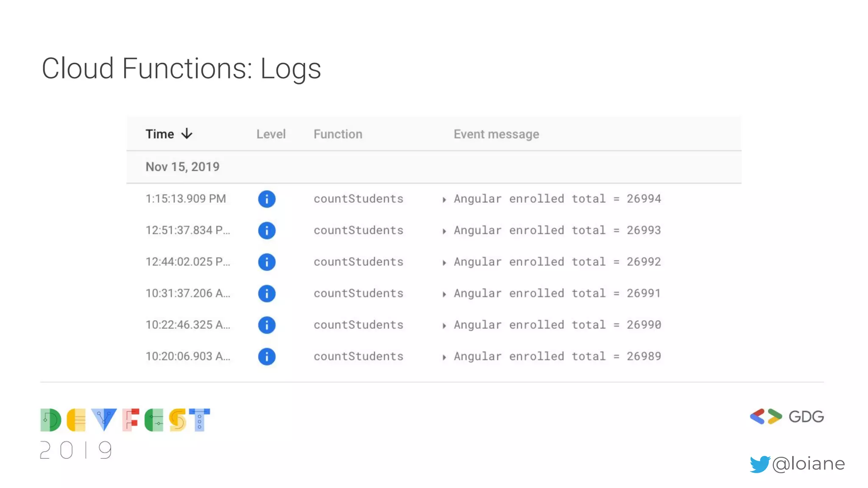Click message 'Angular enrolled total = 26991'
Viewport: 868px width, 488px height.
(x=557, y=294)
